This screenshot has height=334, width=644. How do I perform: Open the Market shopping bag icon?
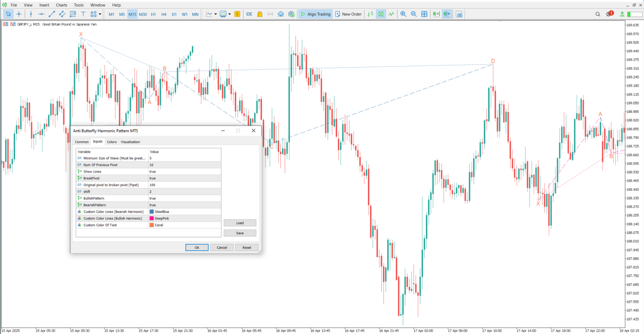(259, 14)
